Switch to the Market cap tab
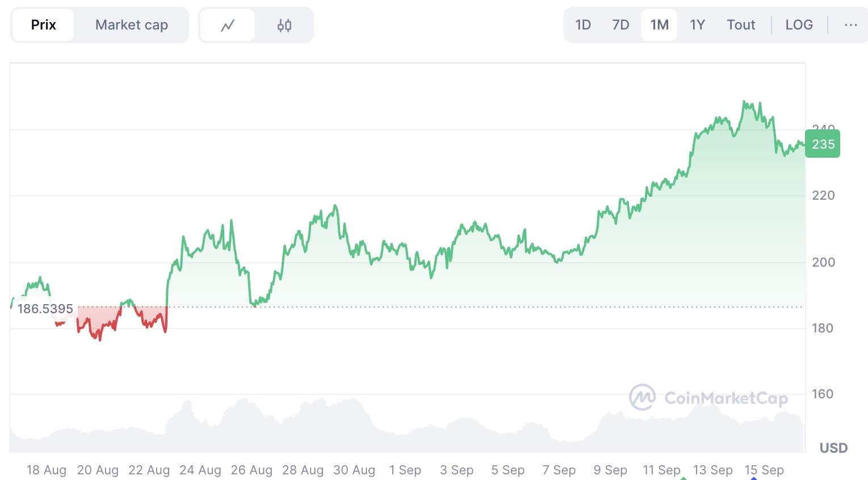Image resolution: width=868 pixels, height=480 pixels. click(x=132, y=25)
